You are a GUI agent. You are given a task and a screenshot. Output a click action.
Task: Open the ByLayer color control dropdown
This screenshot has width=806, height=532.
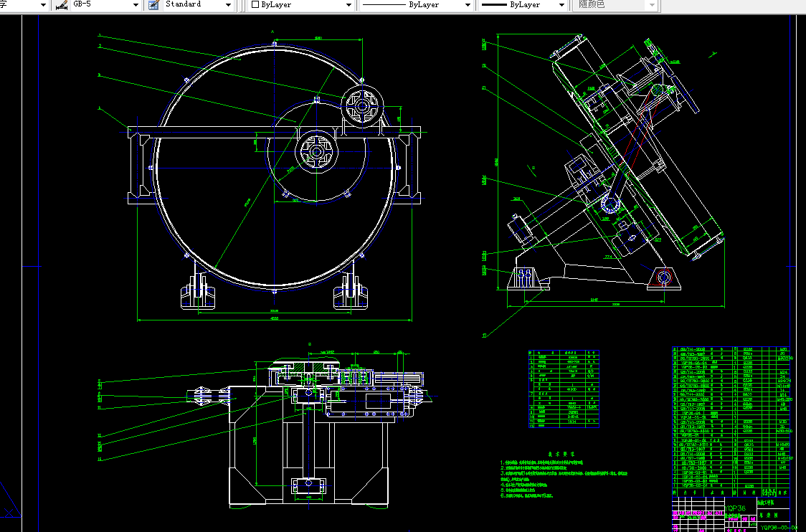pyautogui.click(x=349, y=4)
